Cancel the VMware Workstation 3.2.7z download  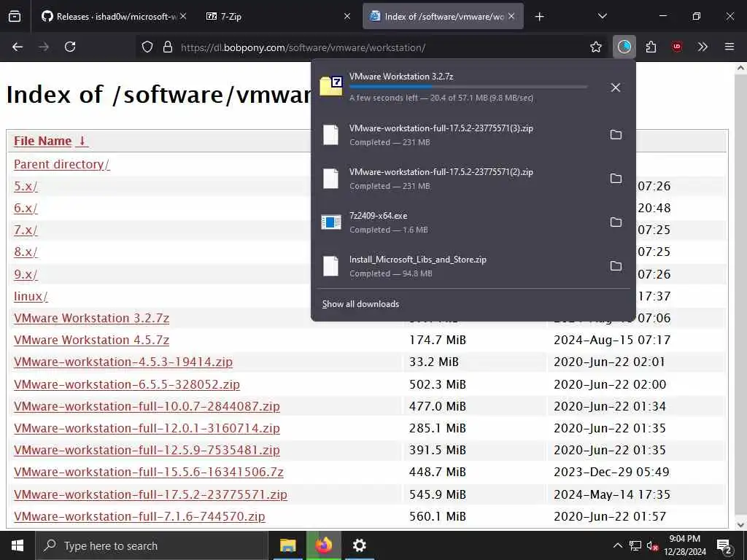click(x=616, y=87)
